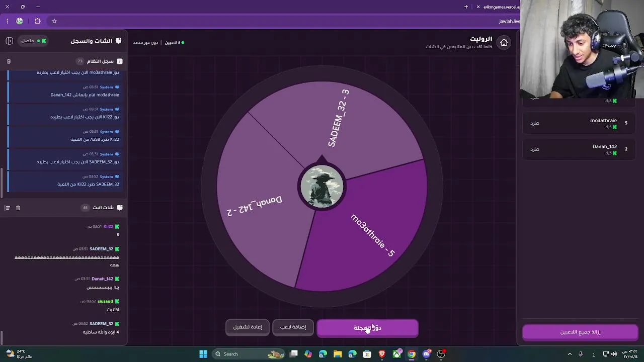Image resolution: width=644 pixels, height=362 pixels.
Task: Clear the system log with trash icon
Action: tap(9, 61)
